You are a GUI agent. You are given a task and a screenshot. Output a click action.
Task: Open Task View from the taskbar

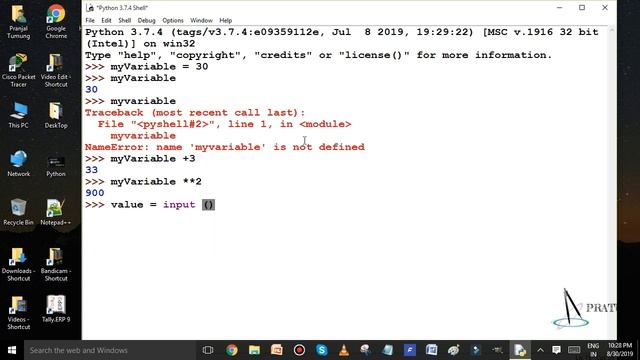point(208,350)
